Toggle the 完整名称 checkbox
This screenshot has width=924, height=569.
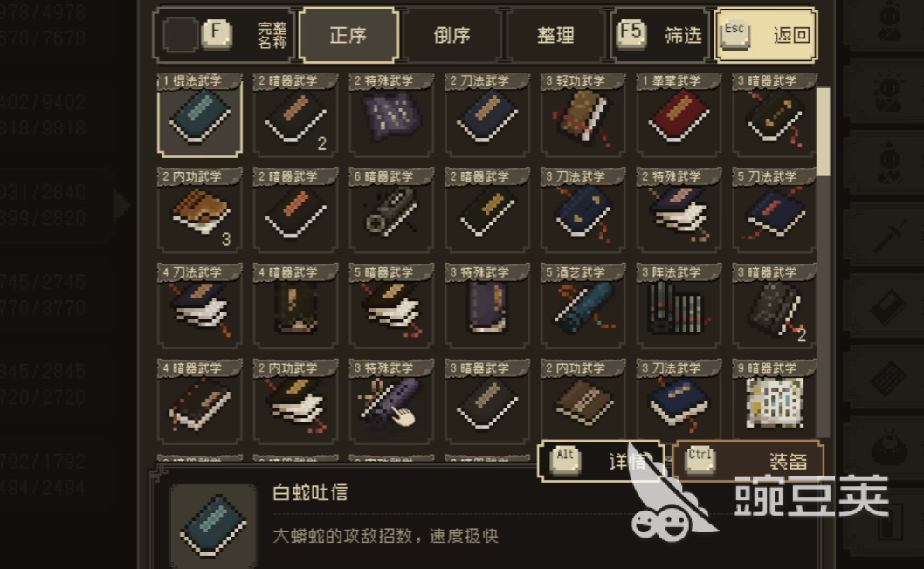tap(180, 35)
